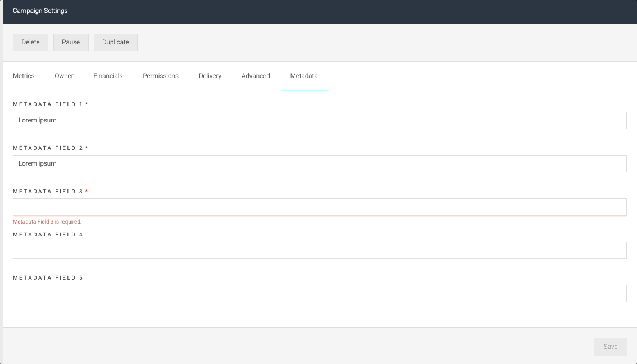
Task: Select the Permissions tab
Action: pos(161,76)
